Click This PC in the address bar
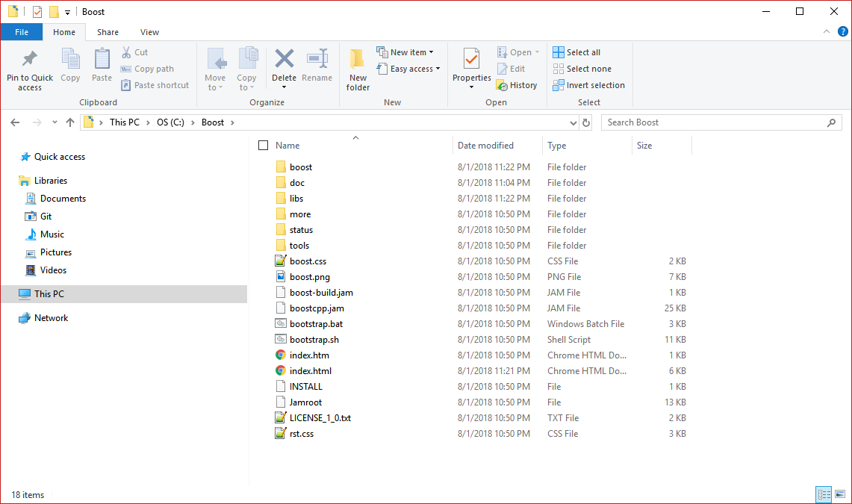The height and width of the screenshot is (504, 852). click(125, 122)
